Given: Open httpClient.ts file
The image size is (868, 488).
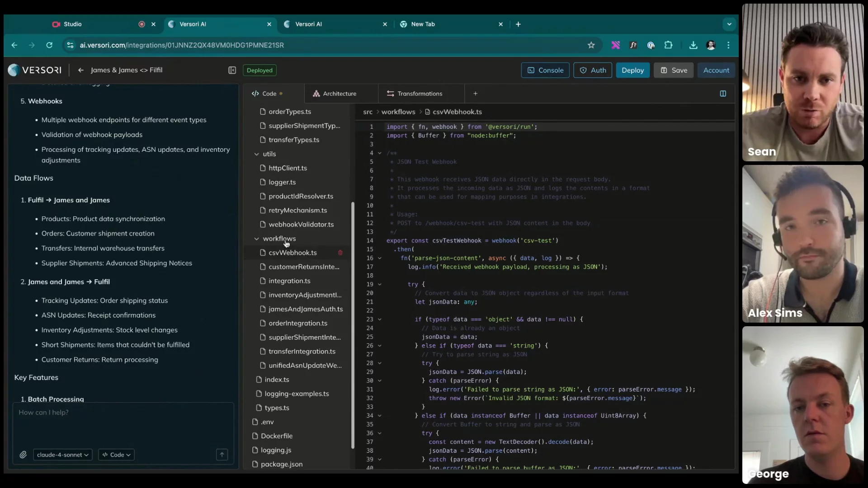Looking at the screenshot, I should pos(288,168).
